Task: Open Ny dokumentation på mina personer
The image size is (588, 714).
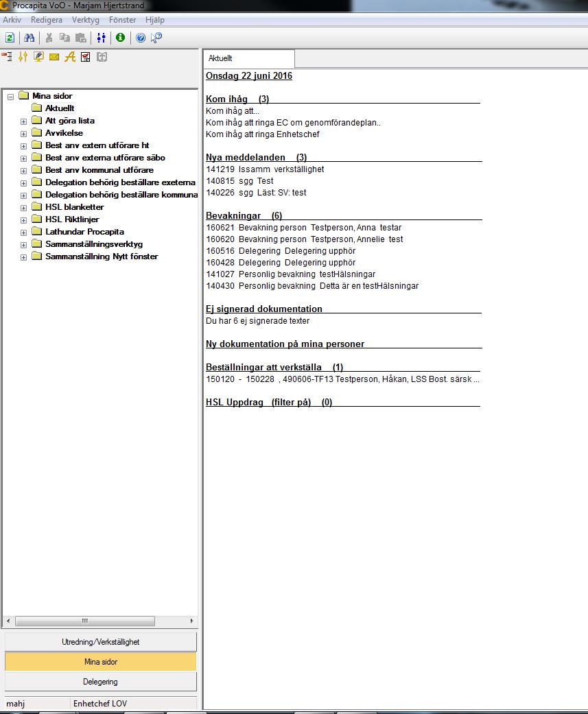Action: (285, 344)
